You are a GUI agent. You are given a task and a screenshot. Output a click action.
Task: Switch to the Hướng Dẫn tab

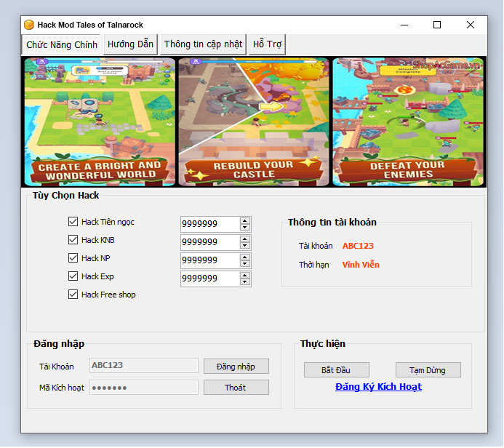coord(130,44)
